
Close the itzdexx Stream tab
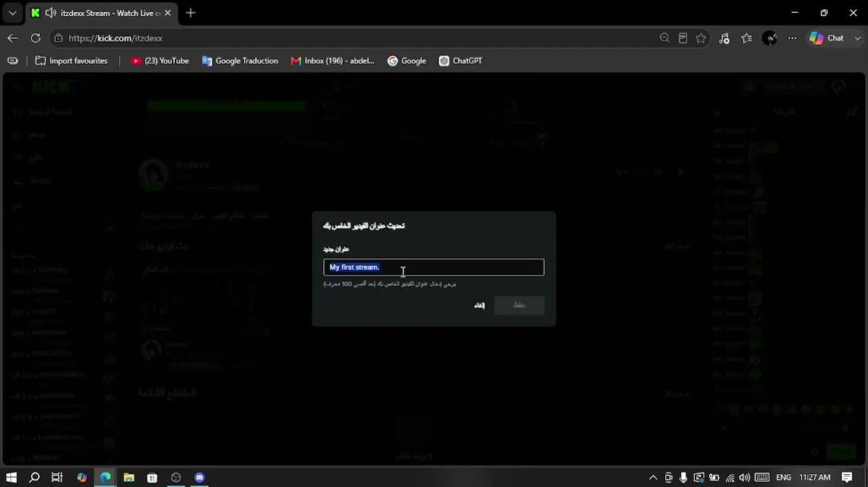[x=168, y=13]
